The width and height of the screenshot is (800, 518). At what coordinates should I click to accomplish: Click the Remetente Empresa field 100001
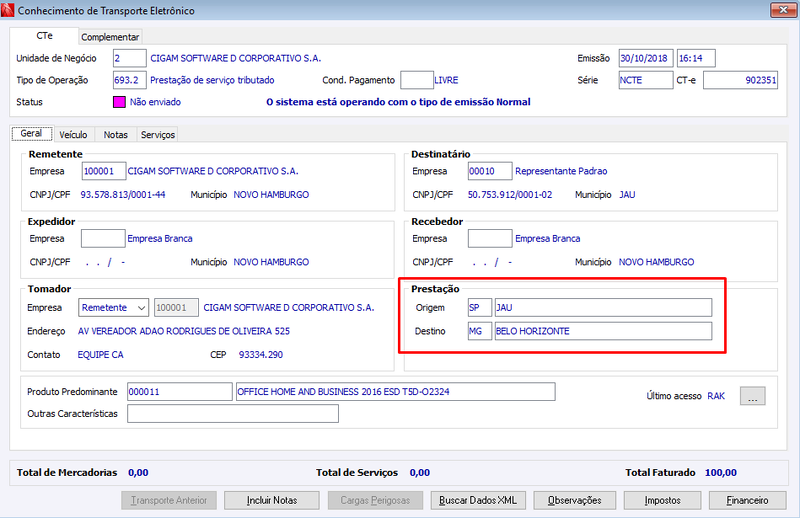pos(104,171)
